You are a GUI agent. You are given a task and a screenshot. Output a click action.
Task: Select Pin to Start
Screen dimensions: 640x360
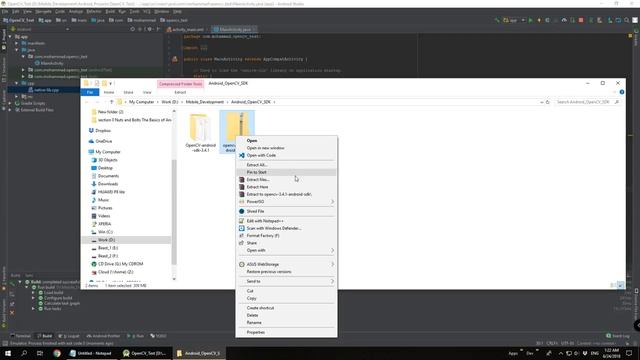(x=257, y=172)
